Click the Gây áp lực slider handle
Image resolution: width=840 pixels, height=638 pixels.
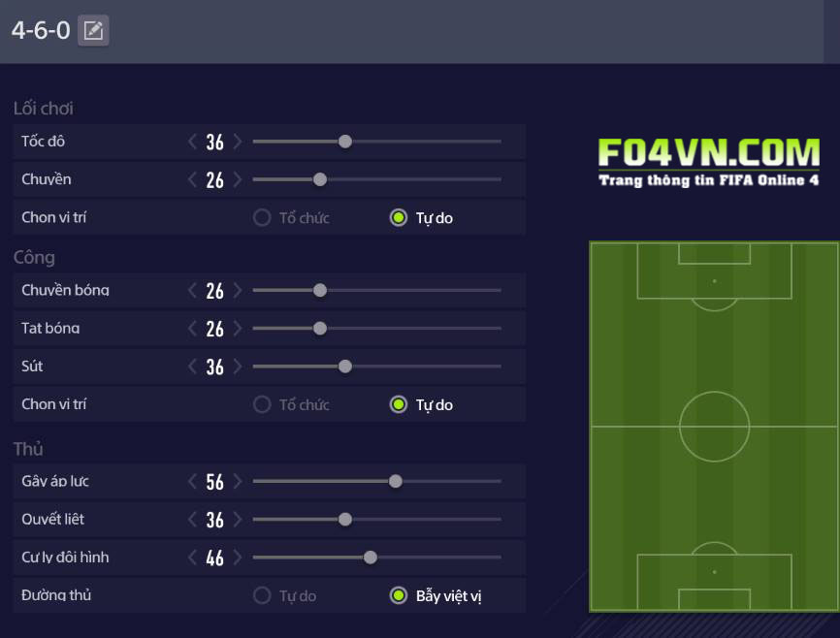tap(395, 481)
